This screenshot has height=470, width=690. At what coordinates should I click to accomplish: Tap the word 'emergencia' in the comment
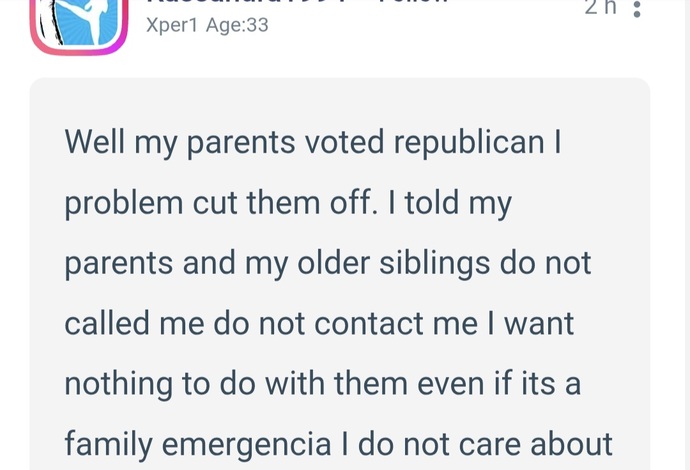246,445
